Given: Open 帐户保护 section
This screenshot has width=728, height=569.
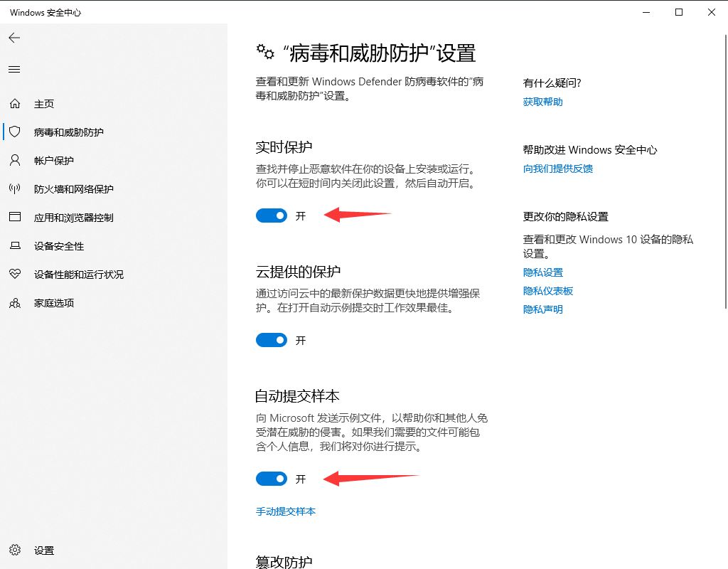Looking at the screenshot, I should click(54, 161).
